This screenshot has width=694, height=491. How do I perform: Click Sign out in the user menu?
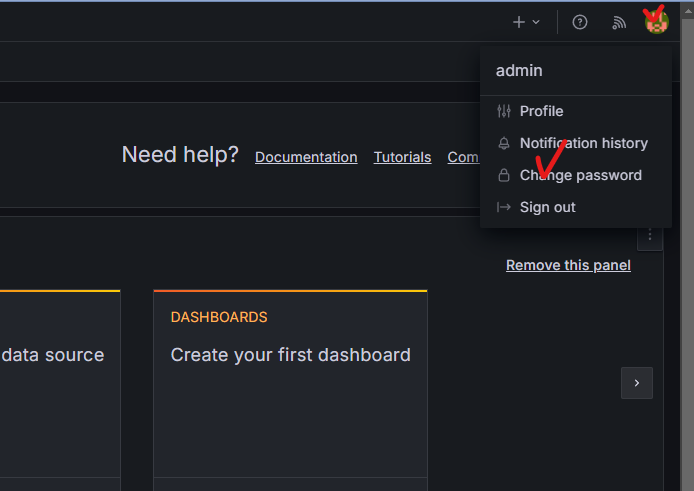tap(576, 207)
